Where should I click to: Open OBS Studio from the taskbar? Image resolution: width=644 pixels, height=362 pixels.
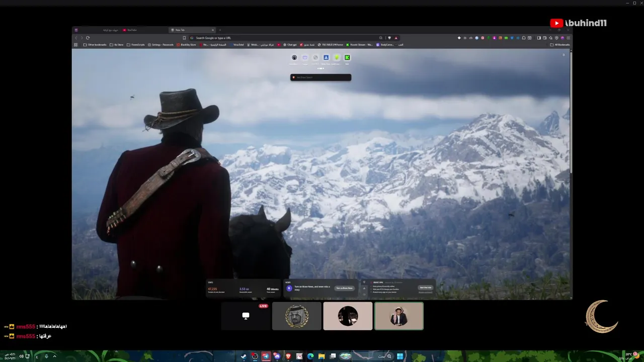pyautogui.click(x=255, y=356)
